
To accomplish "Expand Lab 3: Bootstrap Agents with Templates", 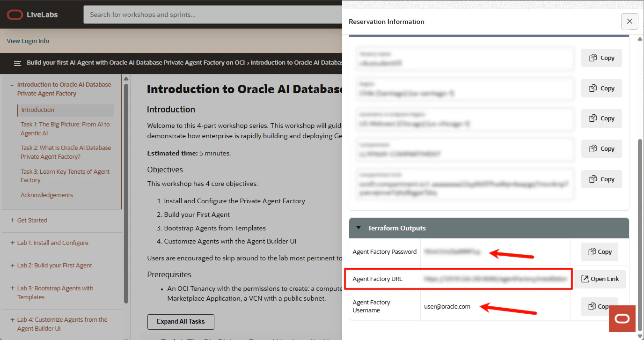I will 12,288.
